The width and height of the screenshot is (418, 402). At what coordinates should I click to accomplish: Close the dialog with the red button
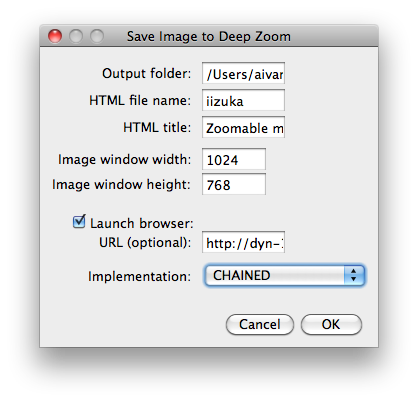click(55, 36)
